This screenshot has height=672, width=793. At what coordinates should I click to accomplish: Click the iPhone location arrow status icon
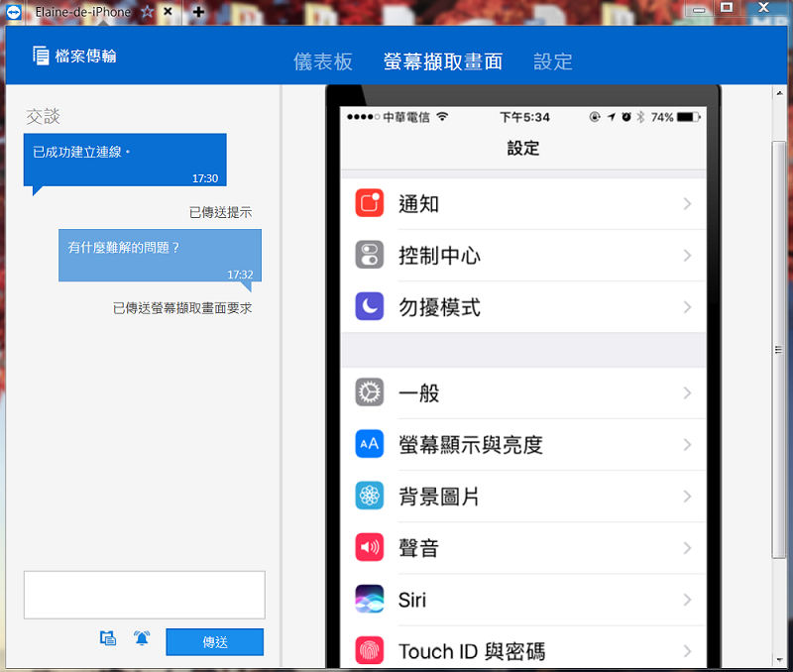tap(612, 117)
